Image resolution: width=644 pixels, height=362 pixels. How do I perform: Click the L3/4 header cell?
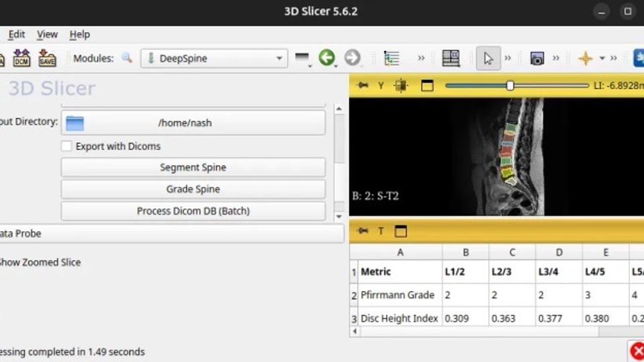tap(559, 271)
